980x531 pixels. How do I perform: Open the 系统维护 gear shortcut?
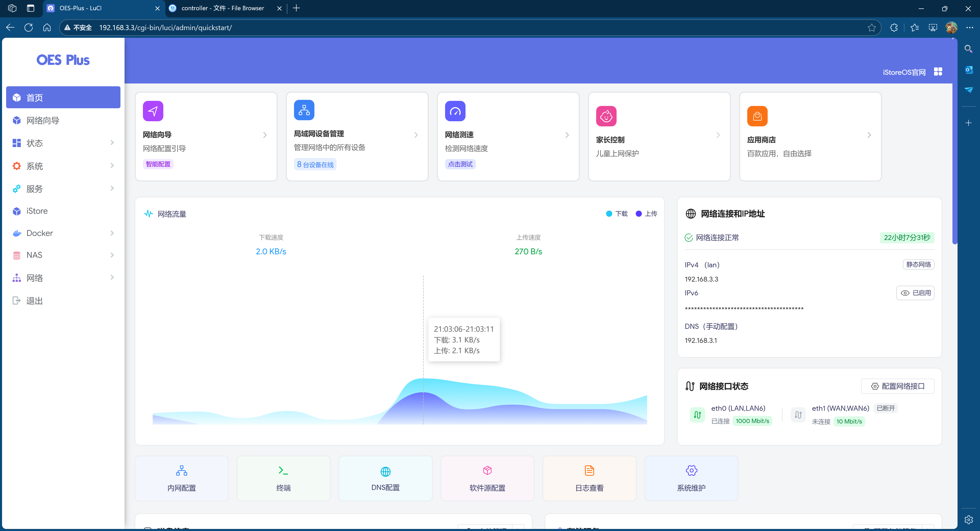691,478
